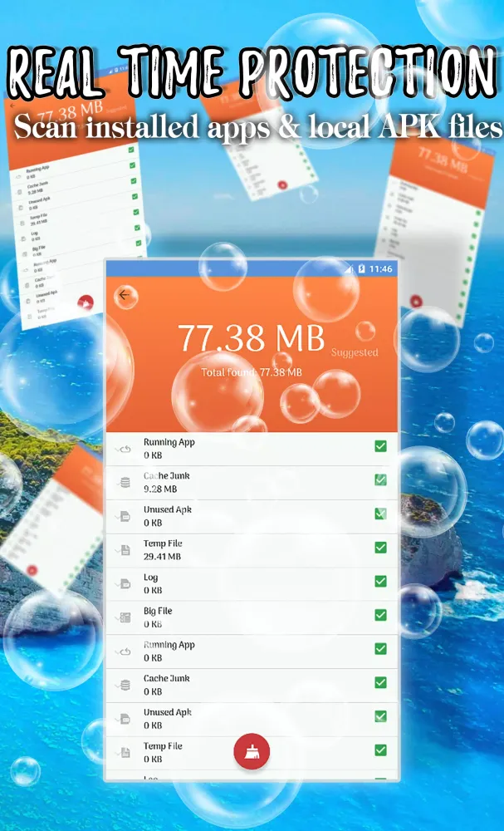Viewport: 504px width, 831px height.
Task: Tap the 11:46 clock in status bar
Action: [380, 269]
